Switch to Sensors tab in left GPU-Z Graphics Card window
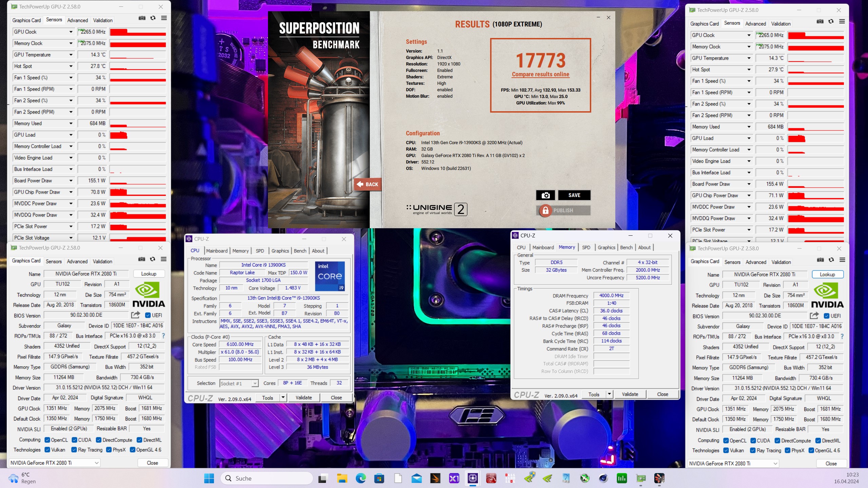Image resolution: width=868 pixels, height=488 pixels. (54, 261)
